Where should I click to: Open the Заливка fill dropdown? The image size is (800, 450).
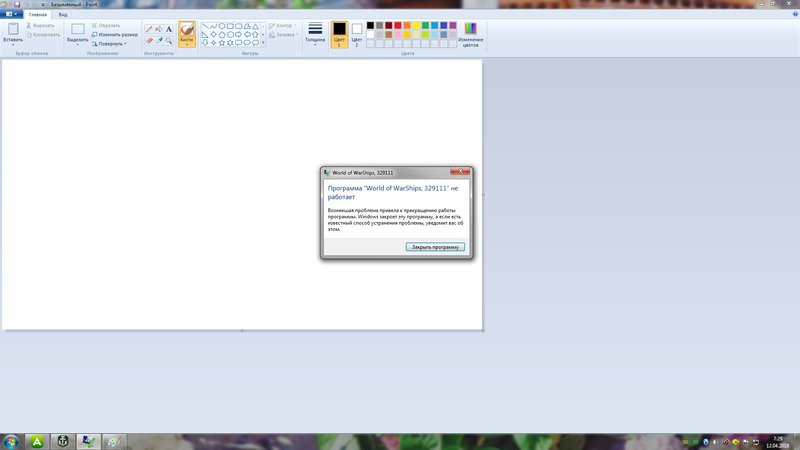pos(284,35)
